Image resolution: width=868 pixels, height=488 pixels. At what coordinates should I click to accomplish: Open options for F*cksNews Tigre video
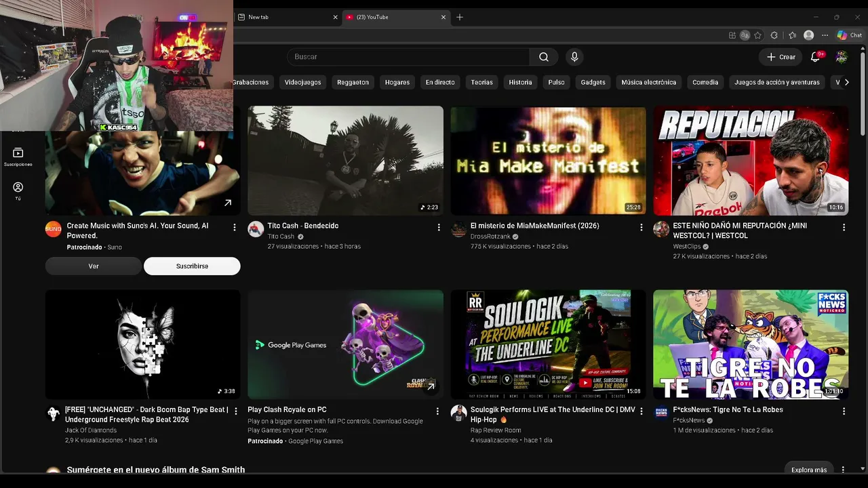coord(844,411)
